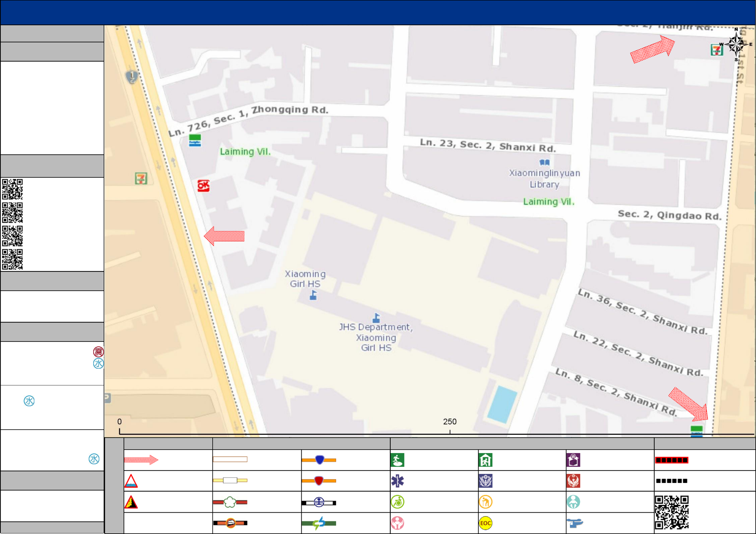Click the black dashed boundary legend symbol
Image resolution: width=756 pixels, height=534 pixels.
[672, 481]
